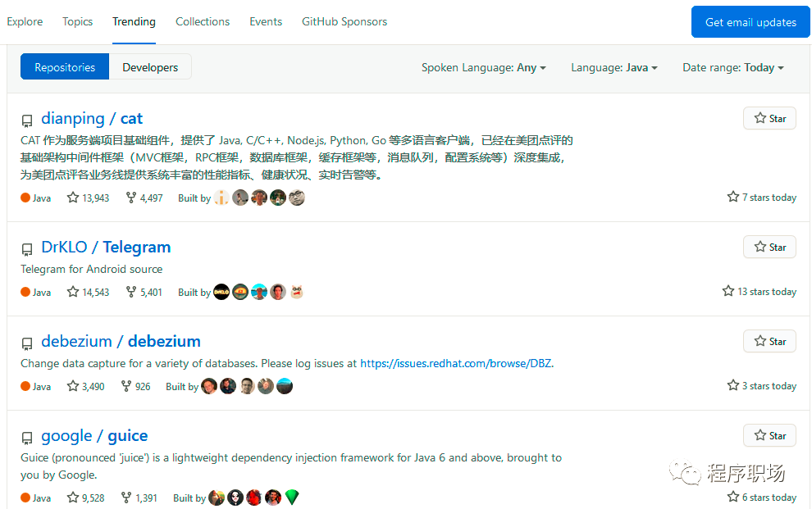Image resolution: width=812 pixels, height=509 pixels.
Task: Click the repo icon beside DrKLO / Telegram
Action: pyautogui.click(x=27, y=250)
